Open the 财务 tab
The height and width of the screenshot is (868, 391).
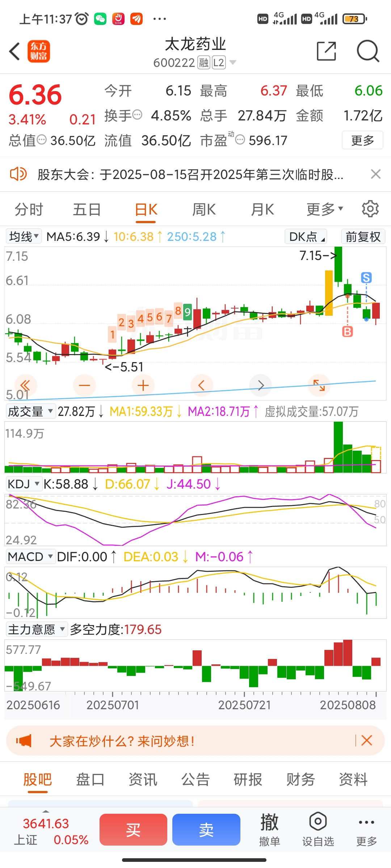(300, 780)
